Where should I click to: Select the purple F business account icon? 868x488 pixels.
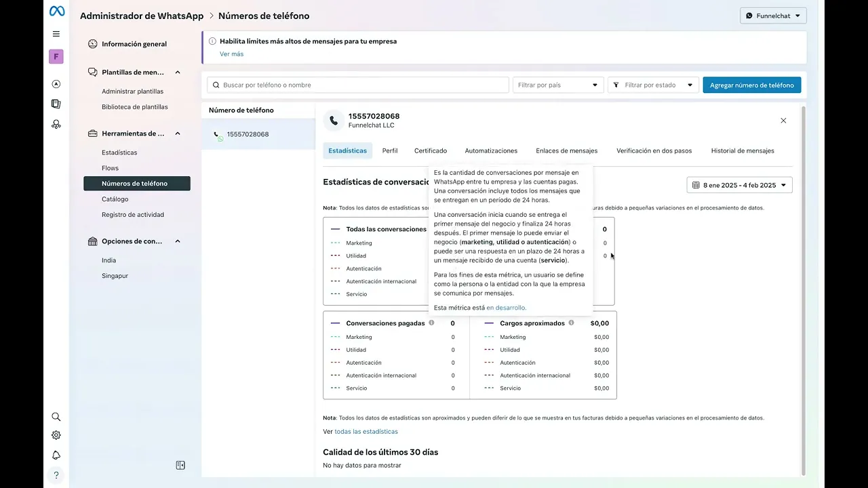click(x=56, y=56)
